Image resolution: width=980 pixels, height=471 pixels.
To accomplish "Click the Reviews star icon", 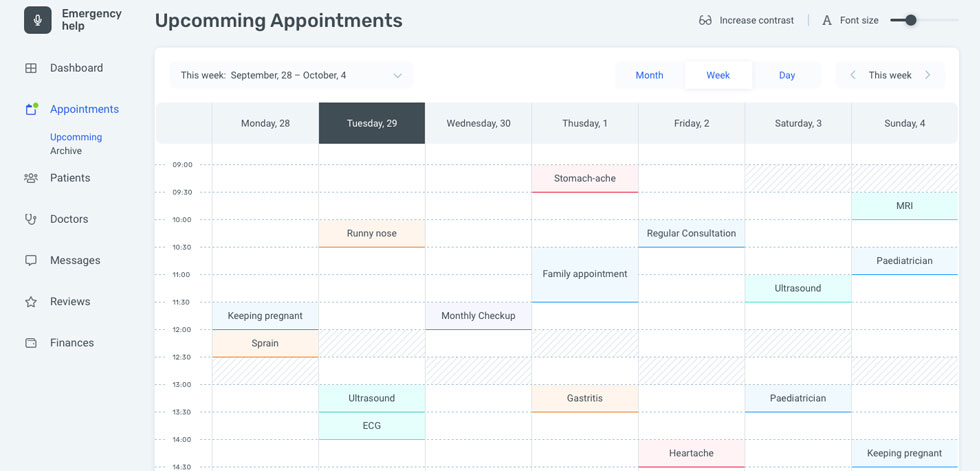I will tap(31, 302).
